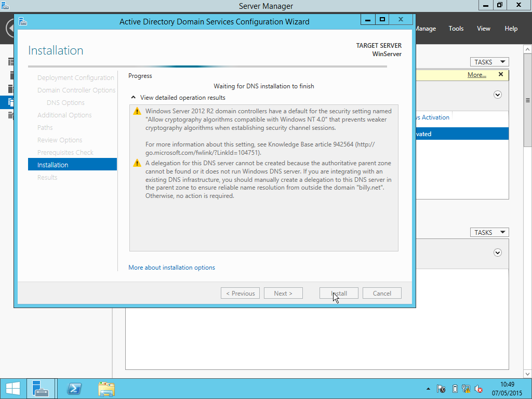The image size is (532, 399).
Task: Open the More... notification link
Action: pyautogui.click(x=477, y=75)
